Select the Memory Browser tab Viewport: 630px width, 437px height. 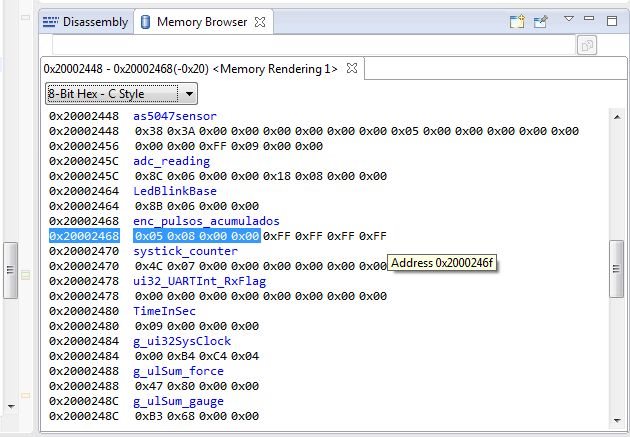point(202,22)
